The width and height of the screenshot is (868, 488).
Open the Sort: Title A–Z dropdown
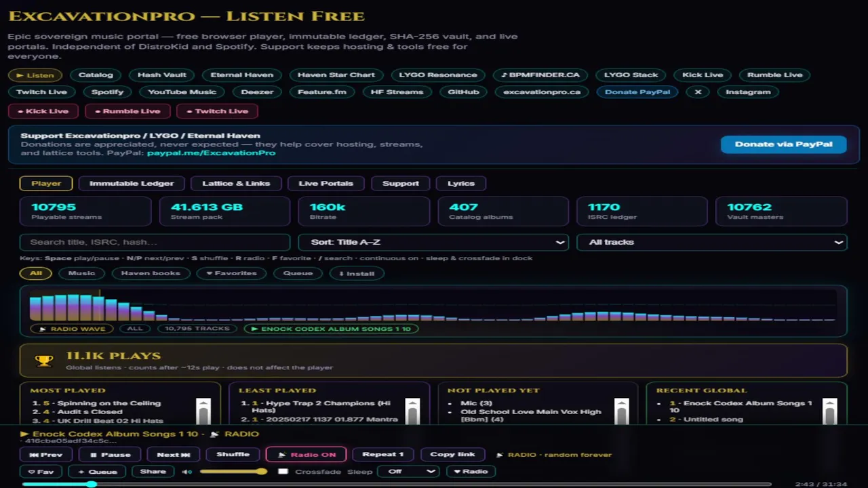(x=433, y=242)
